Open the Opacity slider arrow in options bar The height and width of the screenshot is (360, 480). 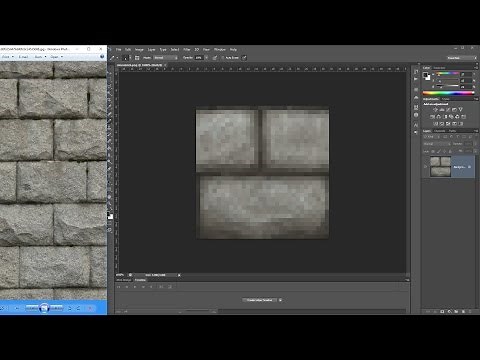[206, 58]
